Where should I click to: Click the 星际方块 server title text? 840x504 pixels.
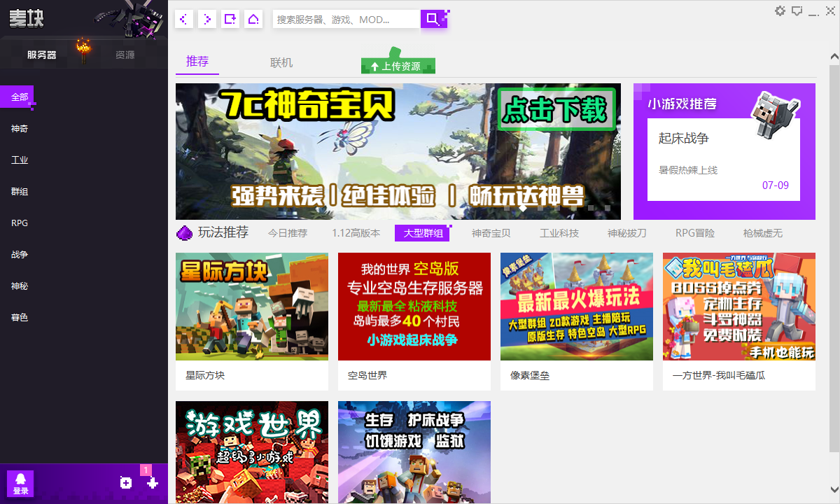pos(205,375)
